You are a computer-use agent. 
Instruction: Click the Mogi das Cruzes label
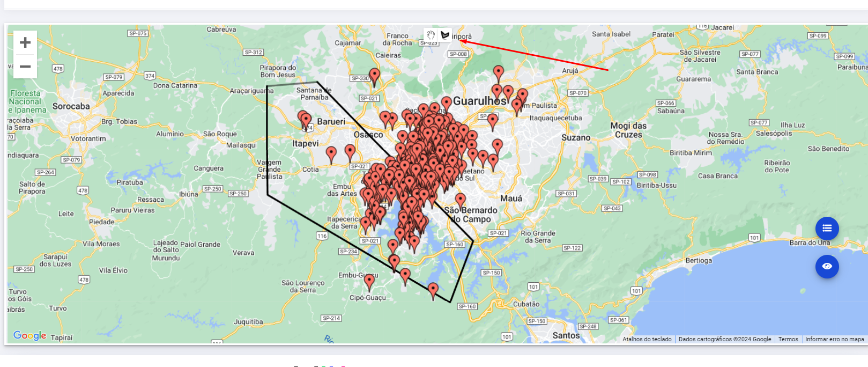(628, 130)
